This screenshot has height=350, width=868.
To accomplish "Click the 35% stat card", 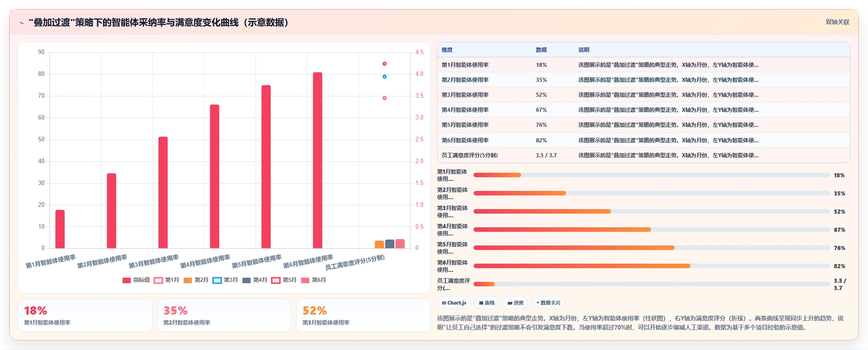I will pos(224,315).
